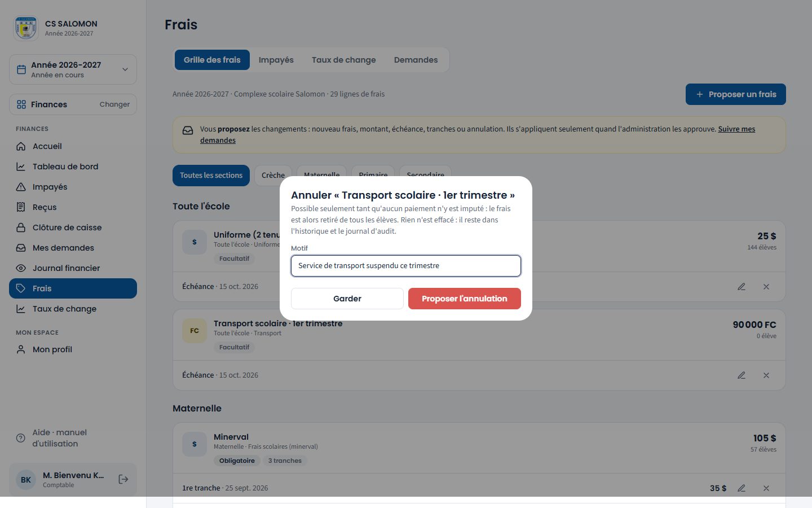Screen dimensions: 812x508
Task: Open Clôture de caisse
Action: click(x=73, y=227)
